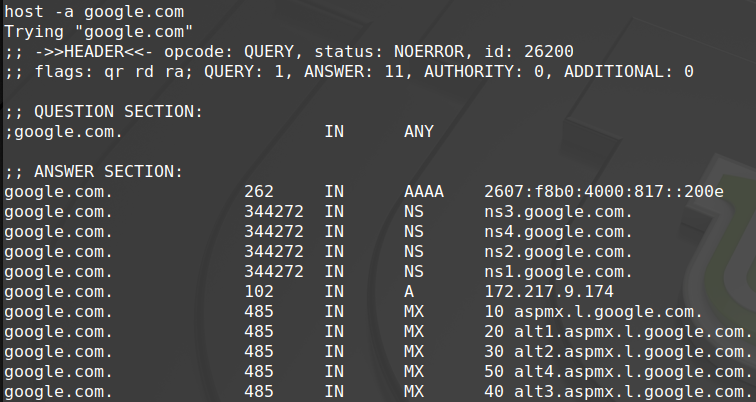The width and height of the screenshot is (756, 402).
Task: Click TTL '344272' in the ns3 row
Action: (x=274, y=212)
